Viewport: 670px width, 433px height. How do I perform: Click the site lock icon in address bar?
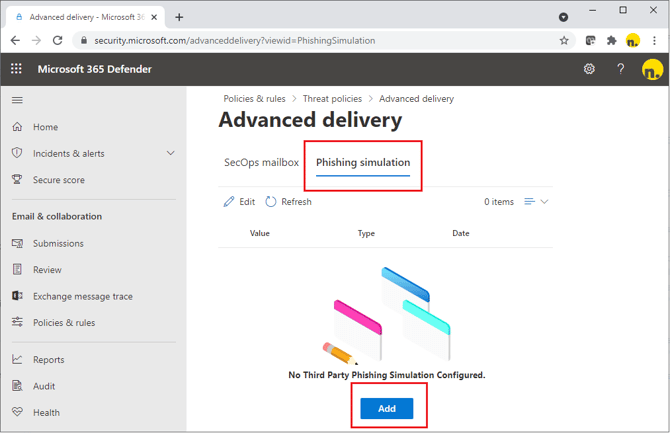84,41
